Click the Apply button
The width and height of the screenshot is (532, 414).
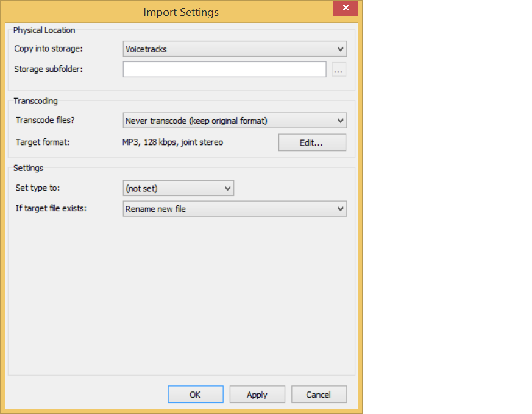click(257, 395)
